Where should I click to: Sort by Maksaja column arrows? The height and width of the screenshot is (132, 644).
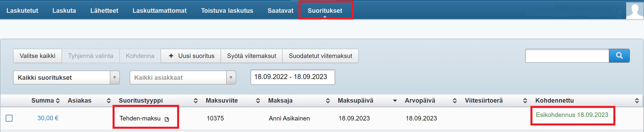click(x=328, y=101)
